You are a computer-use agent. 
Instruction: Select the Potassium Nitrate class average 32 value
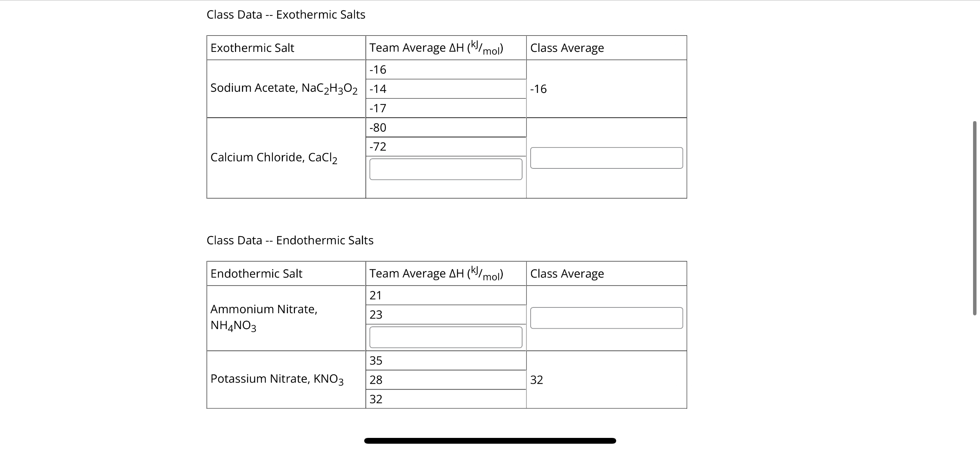pos(537,379)
